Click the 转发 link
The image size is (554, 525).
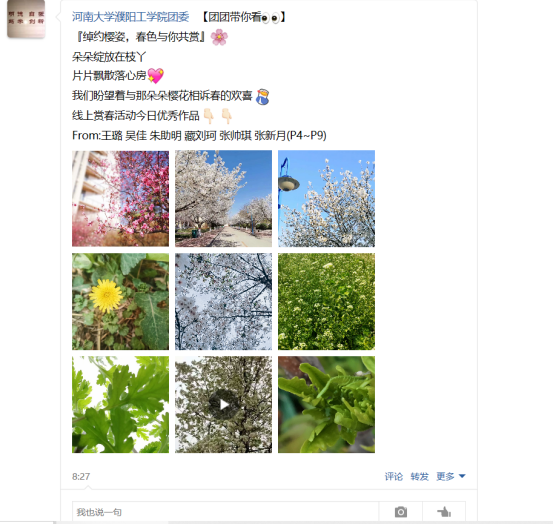(419, 476)
